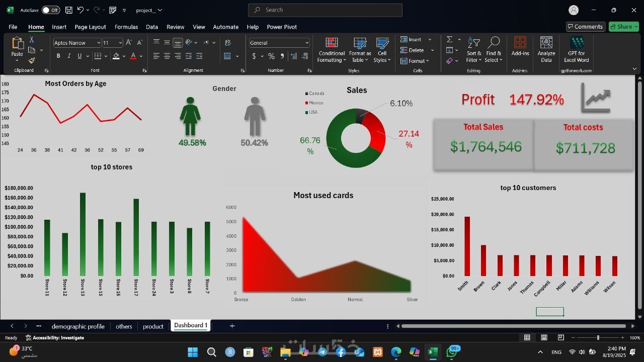
Task: Click the Format Painter brush icon
Action: pyautogui.click(x=32, y=60)
